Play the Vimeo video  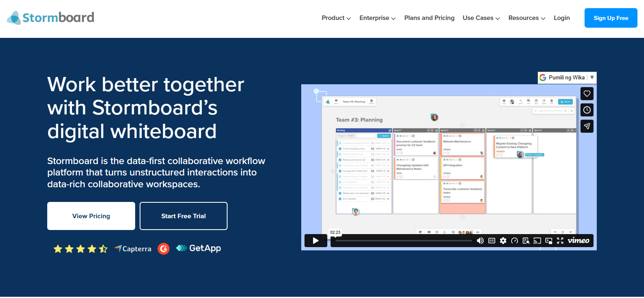316,241
